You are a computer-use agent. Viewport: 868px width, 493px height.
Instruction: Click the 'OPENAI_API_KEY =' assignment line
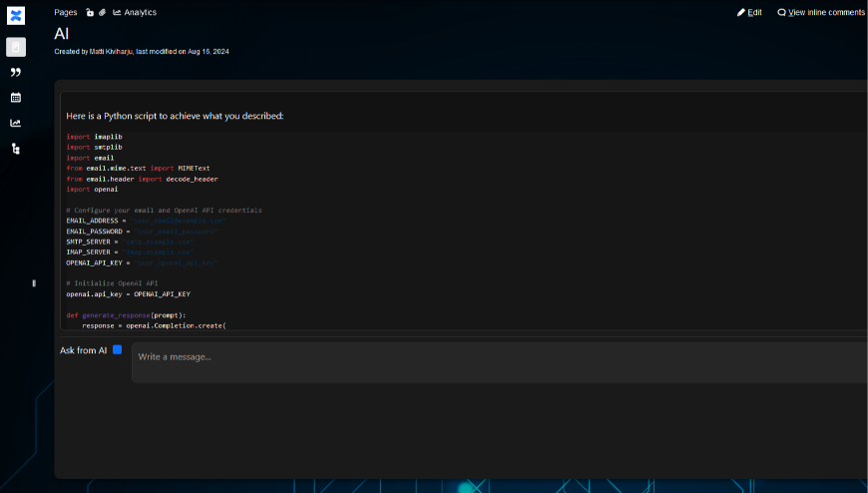tap(143, 262)
